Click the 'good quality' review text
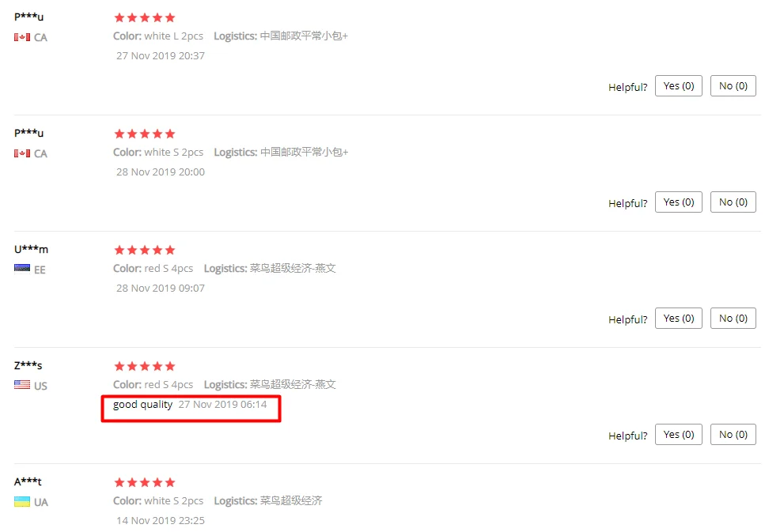This screenshot has width=765, height=532. click(143, 405)
